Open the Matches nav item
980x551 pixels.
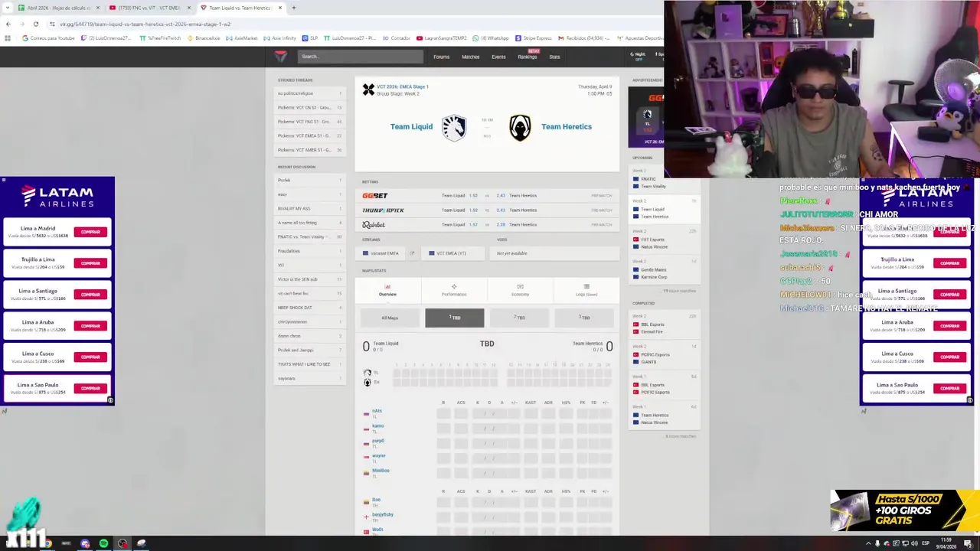click(x=470, y=57)
